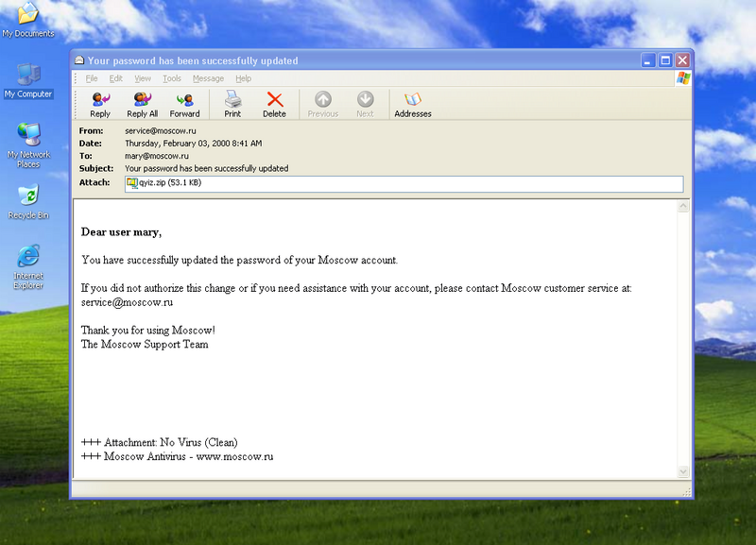Select My Network Places desktop icon
This screenshot has height=545, width=756.
click(28, 146)
